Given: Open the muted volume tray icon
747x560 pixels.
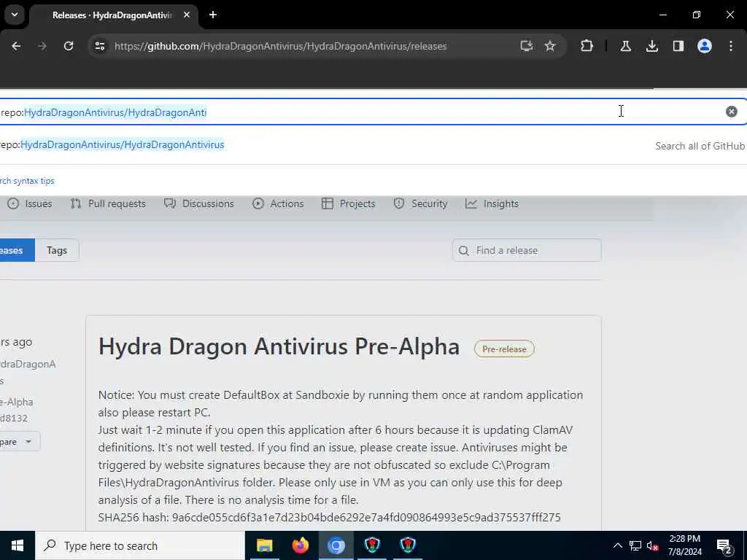Looking at the screenshot, I should pyautogui.click(x=653, y=545).
